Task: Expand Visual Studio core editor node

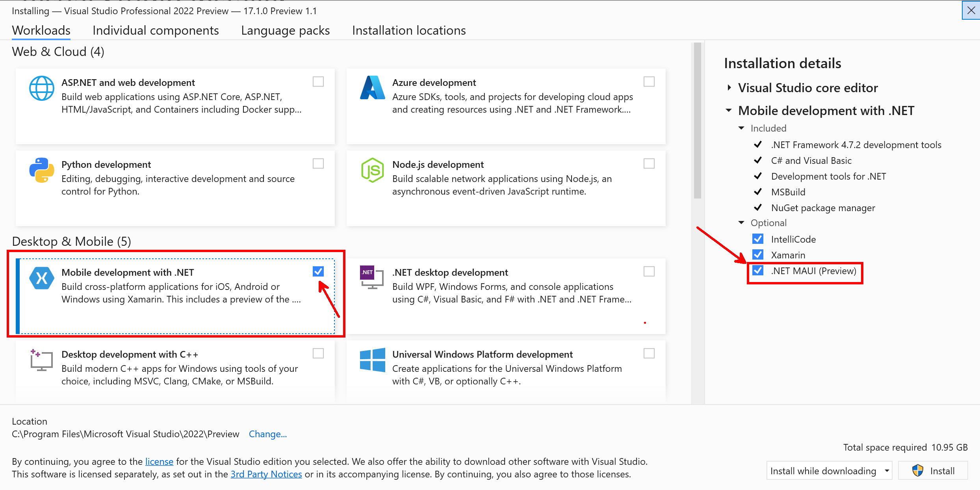Action: (729, 87)
